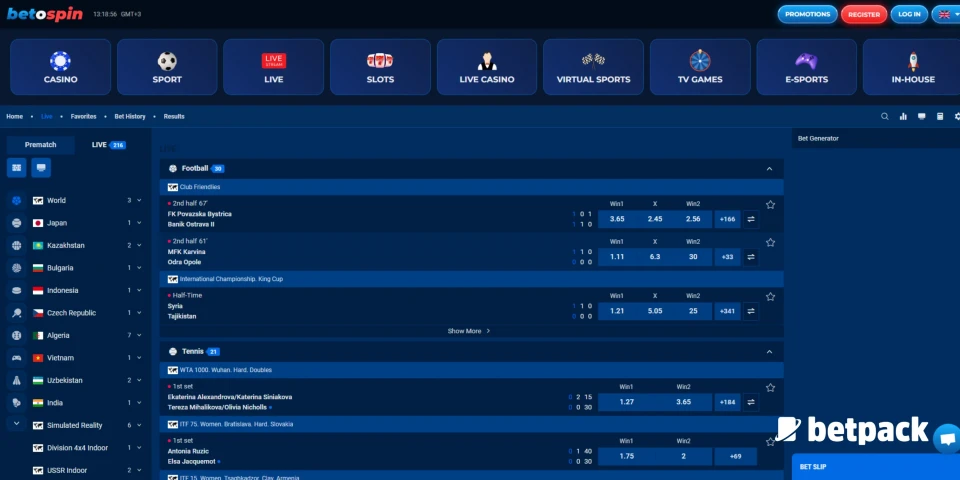Open the In-House rocket tile
Viewport: 960px width, 480px height.
click(912, 67)
